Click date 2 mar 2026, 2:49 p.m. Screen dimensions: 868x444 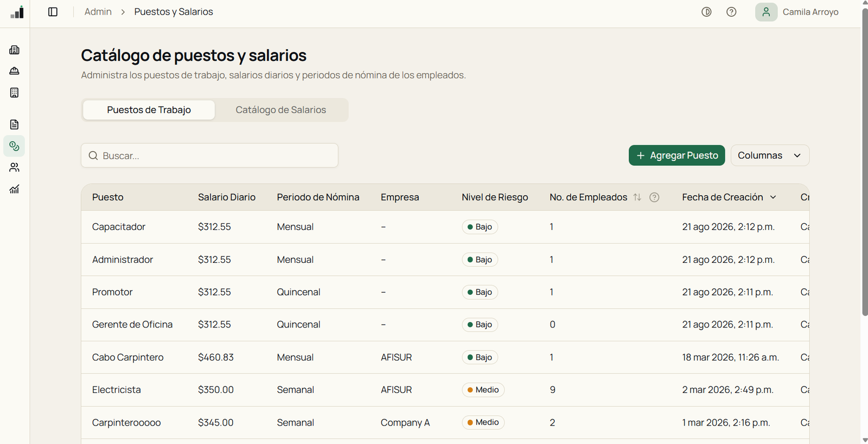click(728, 390)
